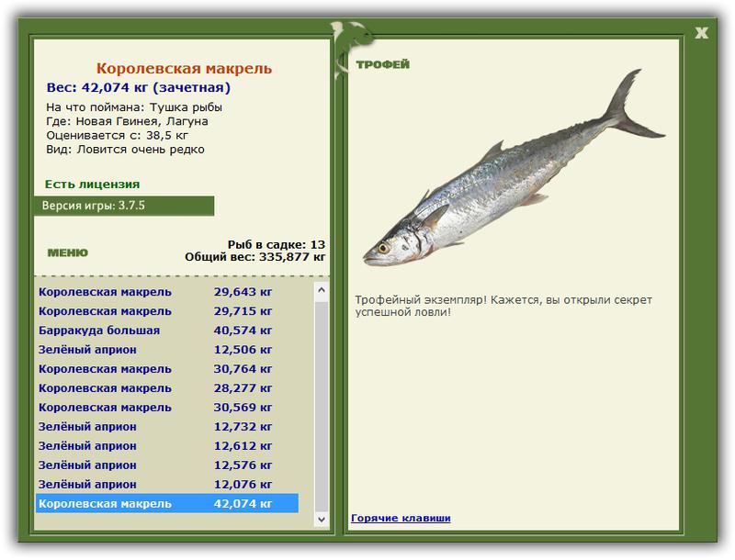735x560 pixels.
Task: Click the fish list scrollbar track
Action: click(322, 405)
